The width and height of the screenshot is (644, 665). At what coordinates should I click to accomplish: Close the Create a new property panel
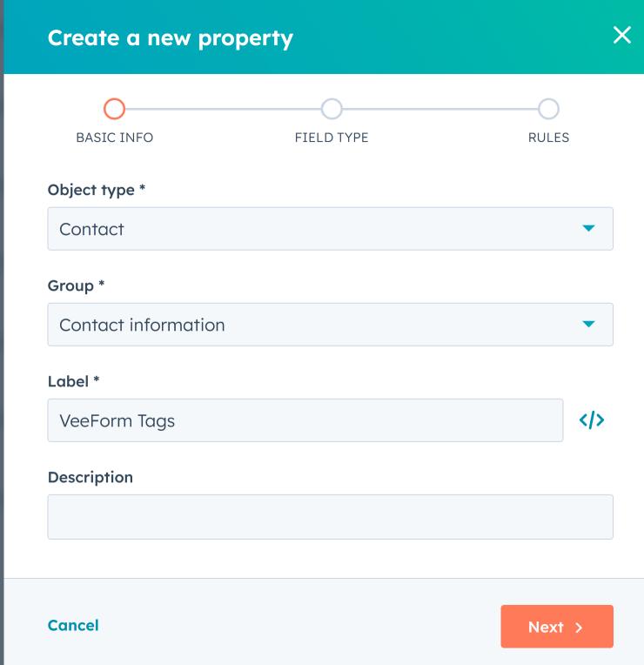pos(621,35)
